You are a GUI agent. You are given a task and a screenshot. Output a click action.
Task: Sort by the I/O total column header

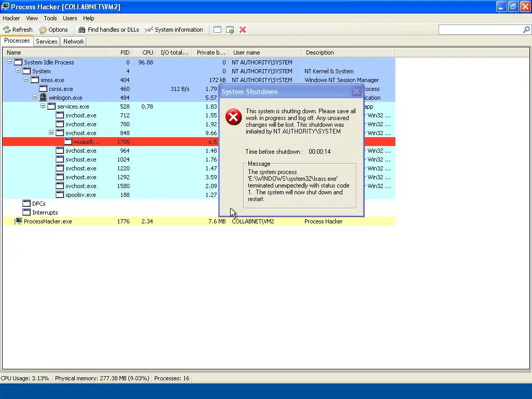(x=174, y=52)
